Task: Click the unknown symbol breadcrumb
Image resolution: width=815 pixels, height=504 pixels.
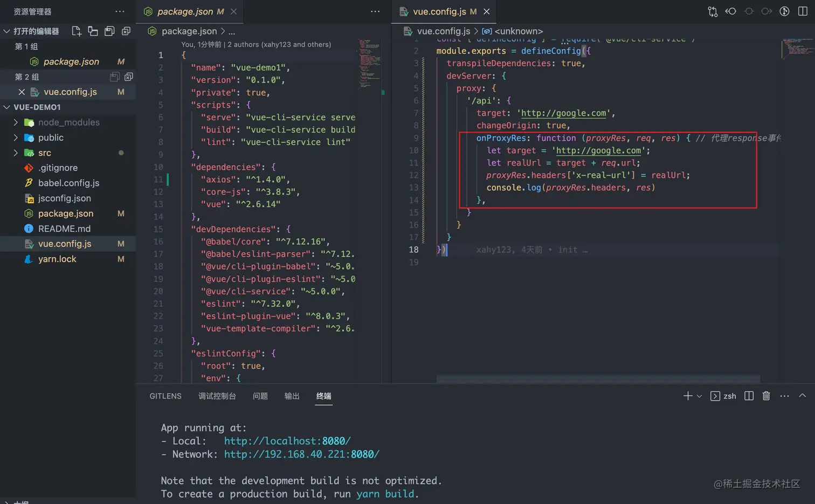Action: (513, 31)
